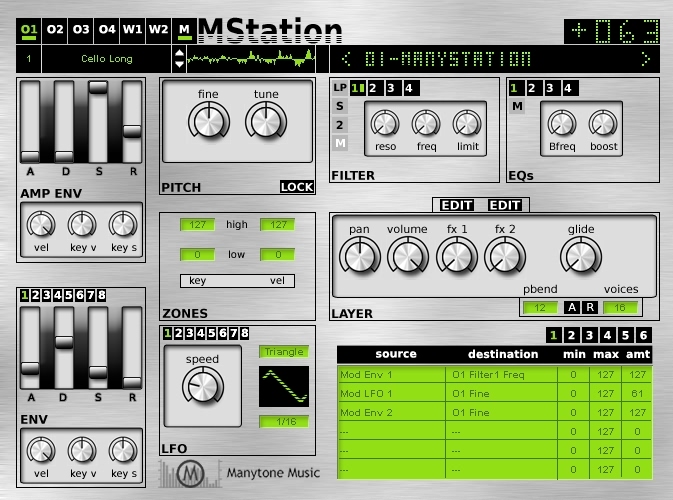Click the first EDIT button above Layer

[457, 205]
